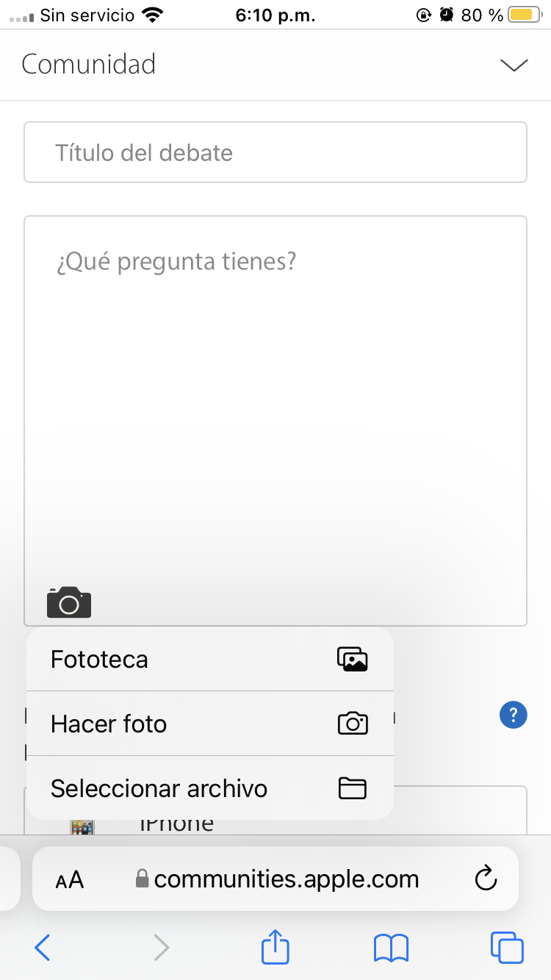The image size is (551, 980).
Task: Select Hacer foto in the popup menu
Action: click(209, 724)
